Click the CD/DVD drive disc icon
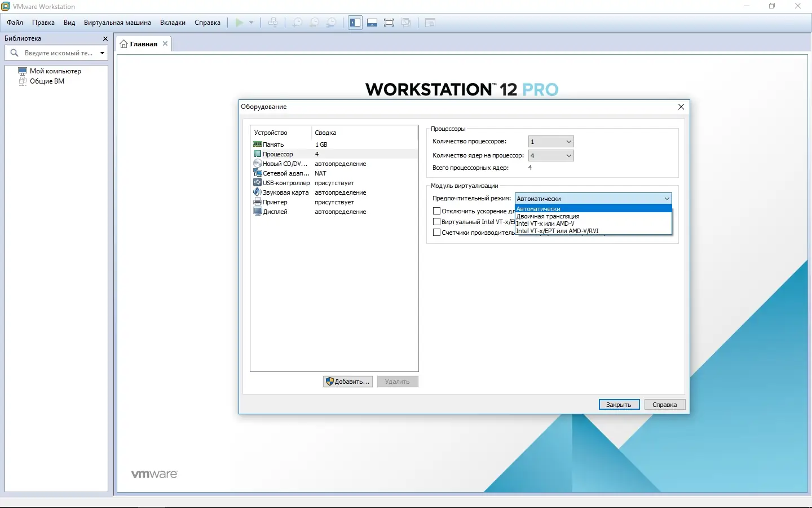 click(258, 164)
